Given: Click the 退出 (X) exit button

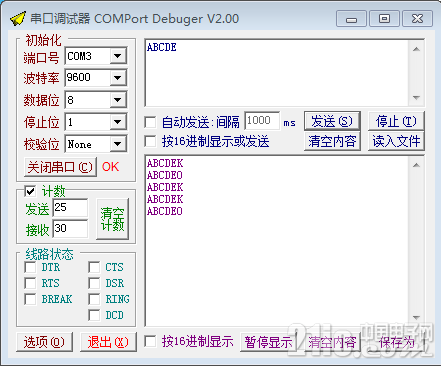Looking at the screenshot, I should (108, 342).
